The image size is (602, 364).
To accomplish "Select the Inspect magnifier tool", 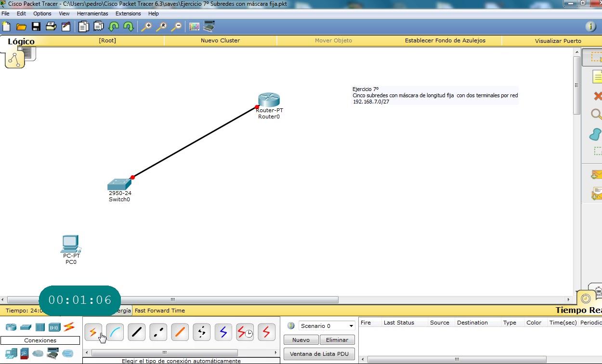I will [x=597, y=114].
